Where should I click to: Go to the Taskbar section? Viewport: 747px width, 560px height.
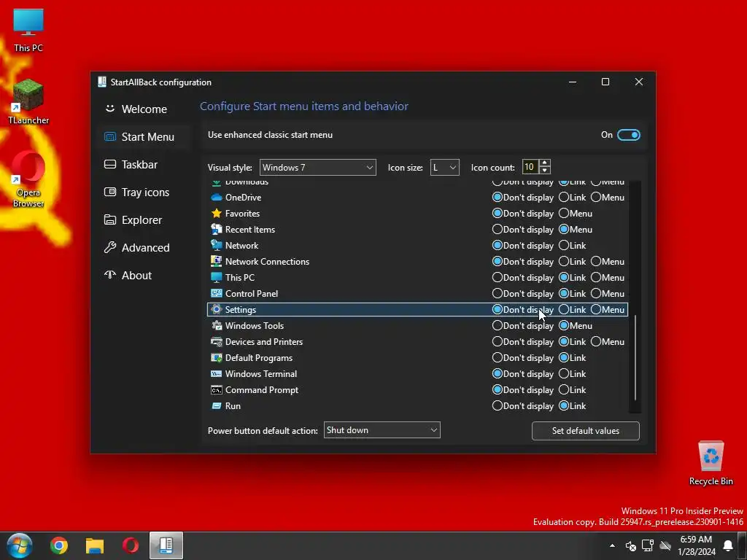(145, 164)
